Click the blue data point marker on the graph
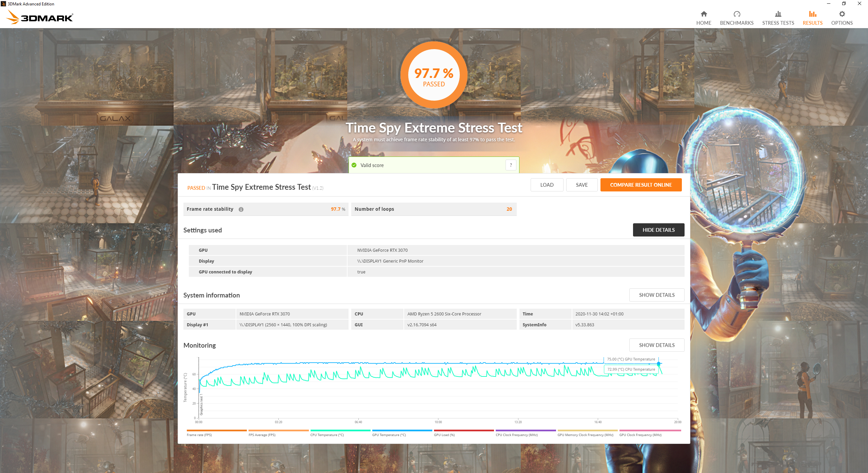 pyautogui.click(x=658, y=364)
